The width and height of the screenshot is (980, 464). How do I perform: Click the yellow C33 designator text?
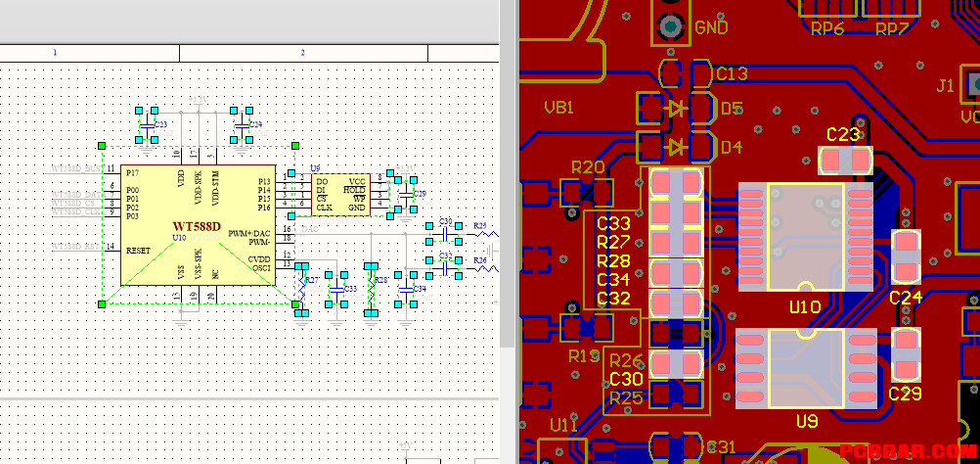click(614, 223)
